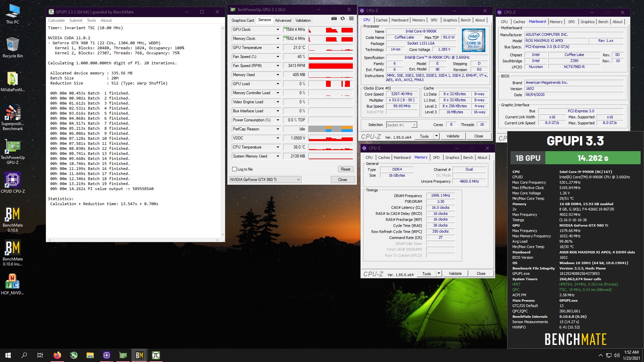Image resolution: width=644 pixels, height=362 pixels.
Task: Switch to BenchMate taskbar icon
Action: 140,355
